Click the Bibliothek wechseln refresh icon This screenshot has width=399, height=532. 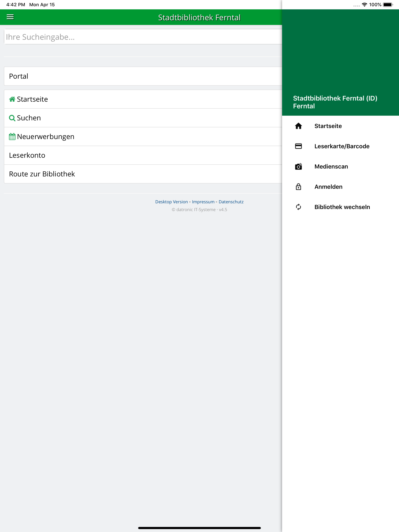pos(298,207)
